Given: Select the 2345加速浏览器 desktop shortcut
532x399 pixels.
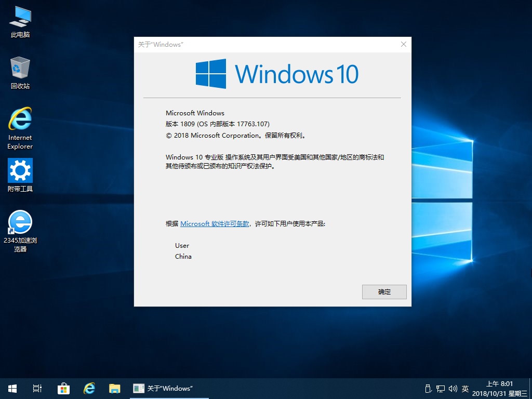Looking at the screenshot, I should click(20, 231).
